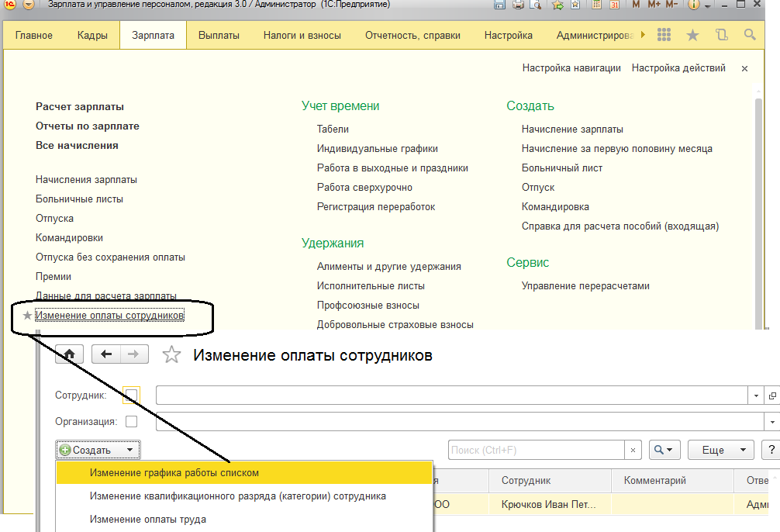Click the Поиск (Ctrl+F) search field

(x=537, y=450)
